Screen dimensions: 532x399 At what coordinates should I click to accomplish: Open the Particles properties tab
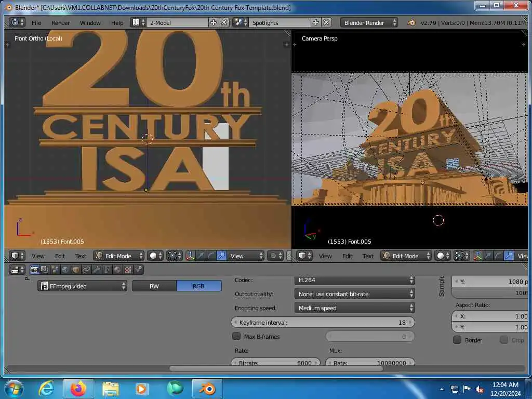coord(138,270)
